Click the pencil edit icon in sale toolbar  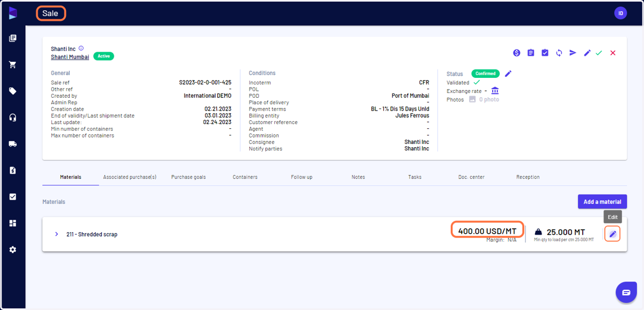587,53
